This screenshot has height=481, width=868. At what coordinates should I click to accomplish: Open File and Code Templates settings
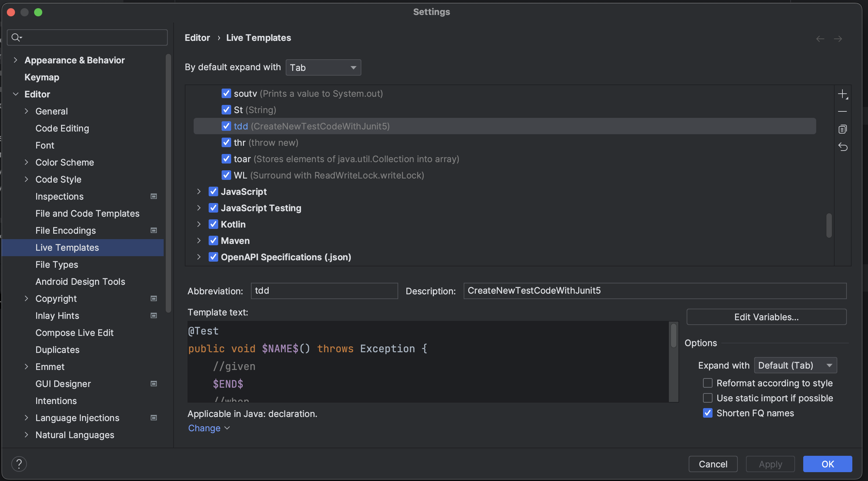pyautogui.click(x=87, y=213)
